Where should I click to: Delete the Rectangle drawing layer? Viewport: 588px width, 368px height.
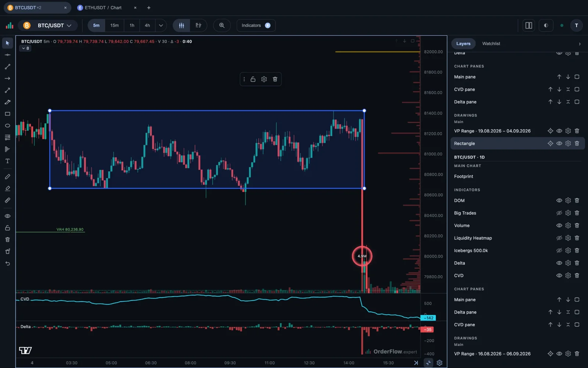coord(577,144)
